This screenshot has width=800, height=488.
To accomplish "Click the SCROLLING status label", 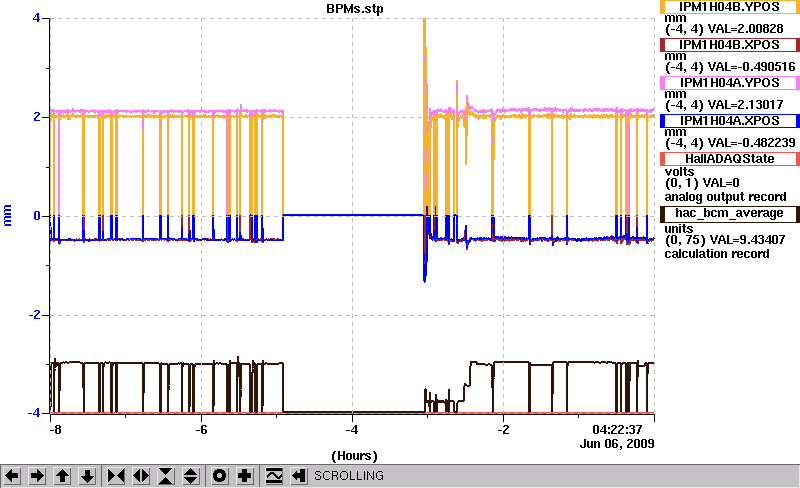I will (x=349, y=476).
